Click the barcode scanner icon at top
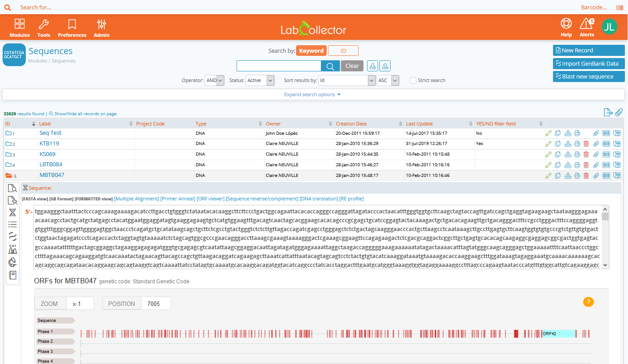The height and width of the screenshot is (364, 628). pyautogui.click(x=620, y=8)
